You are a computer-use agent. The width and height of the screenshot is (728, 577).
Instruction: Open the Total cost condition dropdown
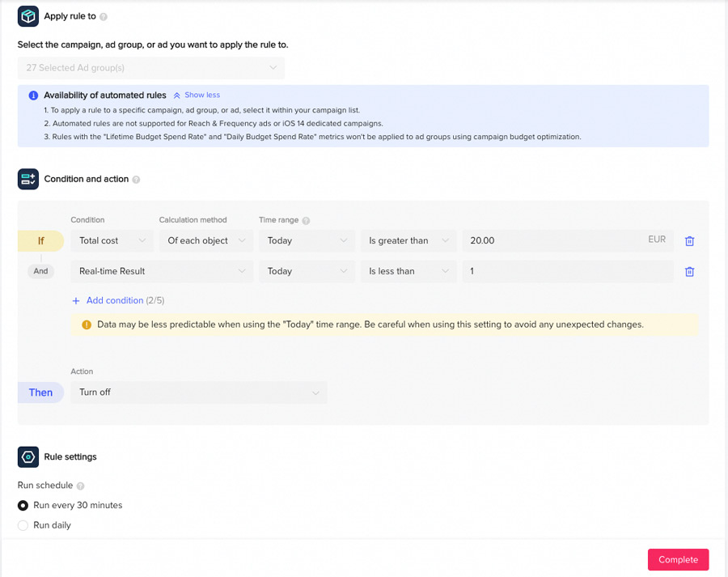tap(112, 240)
